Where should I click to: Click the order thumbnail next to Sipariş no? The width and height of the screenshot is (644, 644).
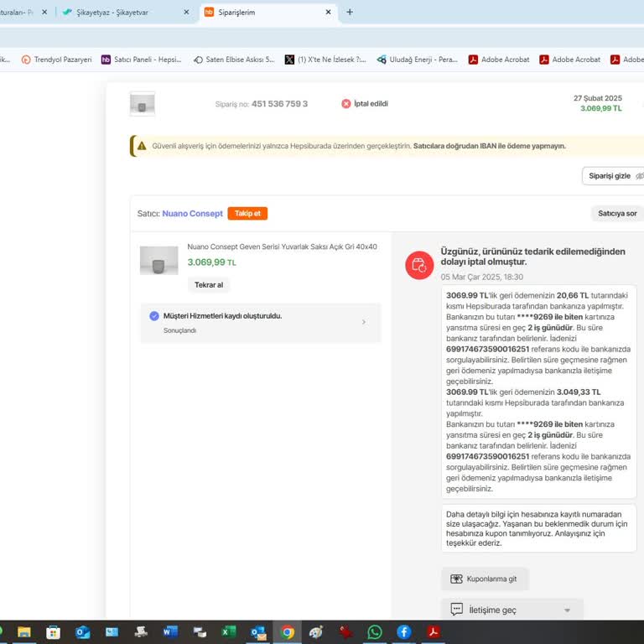pyautogui.click(x=142, y=103)
